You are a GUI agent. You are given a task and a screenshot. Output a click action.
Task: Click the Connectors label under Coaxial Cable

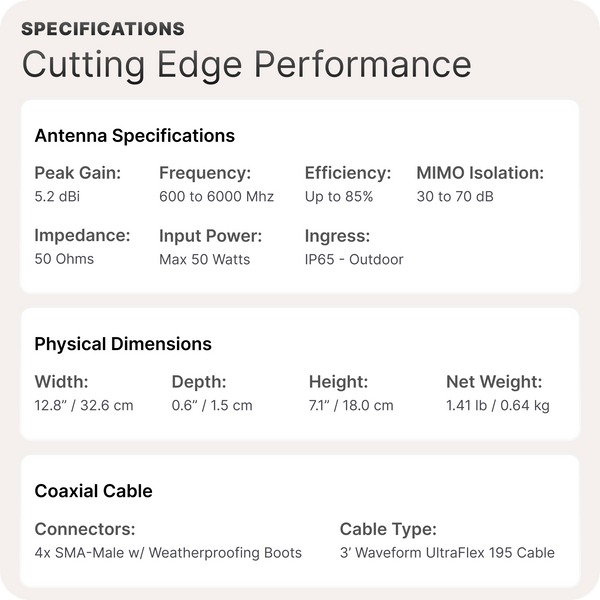point(85,529)
